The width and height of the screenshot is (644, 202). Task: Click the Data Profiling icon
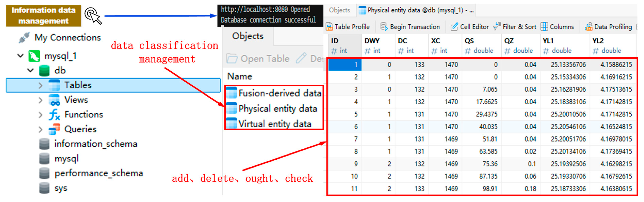pyautogui.click(x=589, y=27)
